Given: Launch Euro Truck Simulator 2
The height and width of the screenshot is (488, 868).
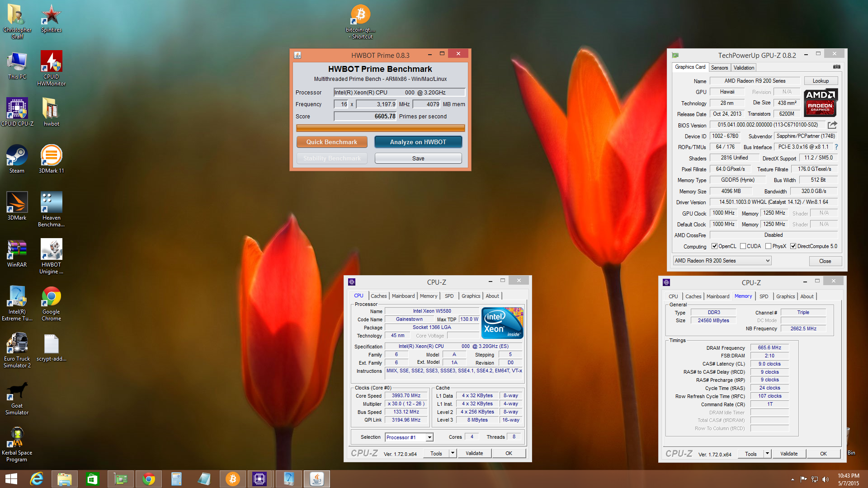Looking at the screenshot, I should [17, 350].
